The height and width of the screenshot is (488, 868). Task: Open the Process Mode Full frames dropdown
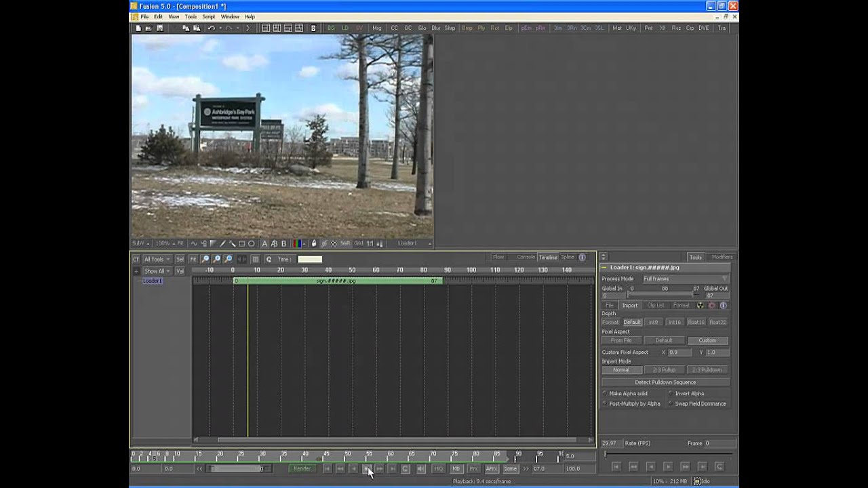pos(685,279)
